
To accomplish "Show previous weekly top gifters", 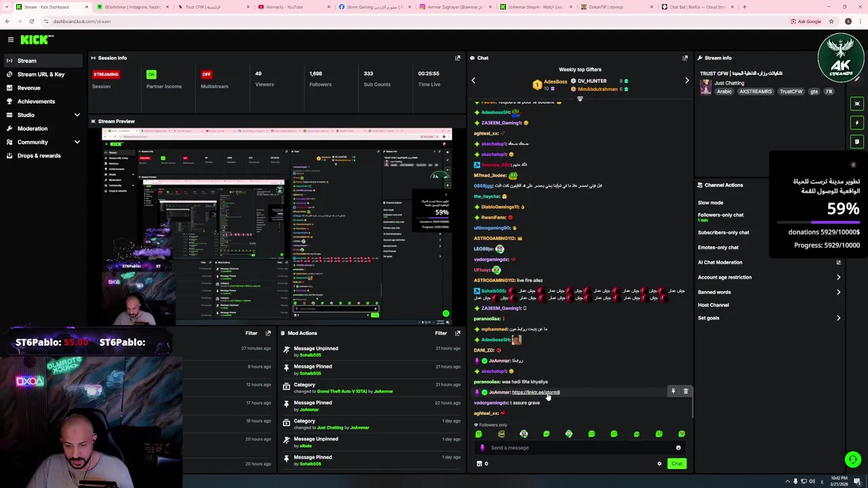I will [473, 81].
